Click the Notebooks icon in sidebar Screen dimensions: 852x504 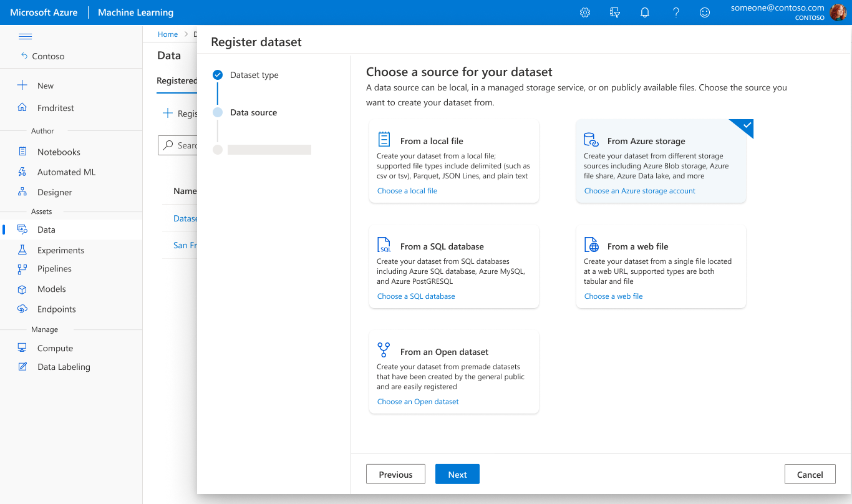[x=22, y=152]
